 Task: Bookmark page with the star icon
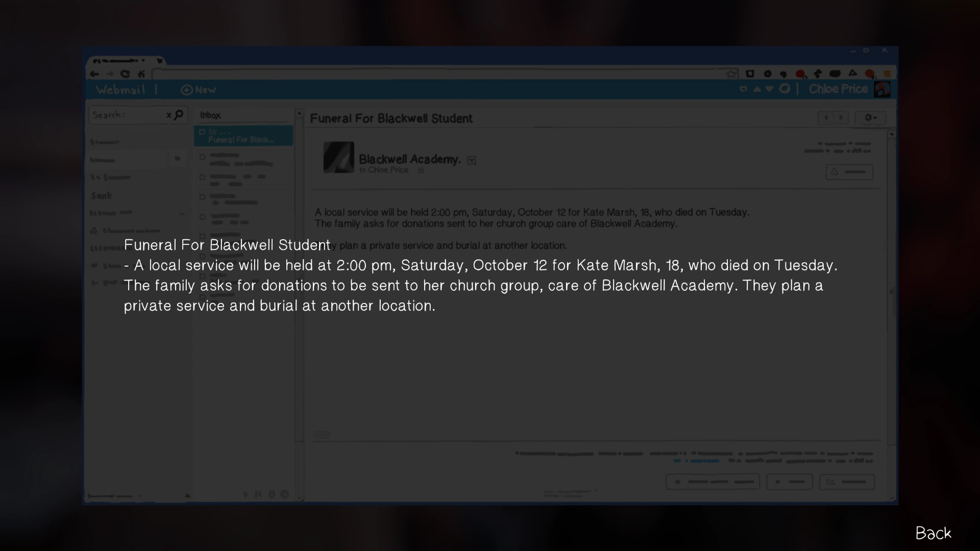pos(732,74)
